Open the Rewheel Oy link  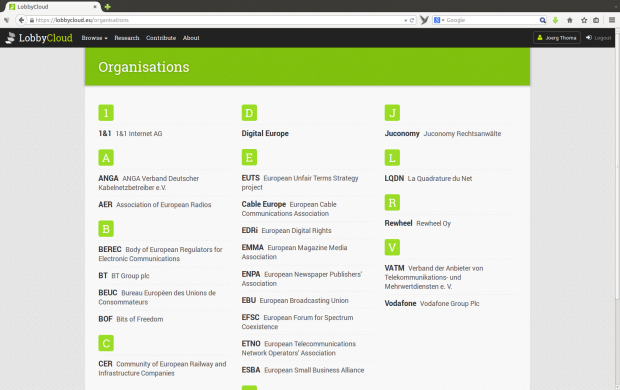pos(418,223)
